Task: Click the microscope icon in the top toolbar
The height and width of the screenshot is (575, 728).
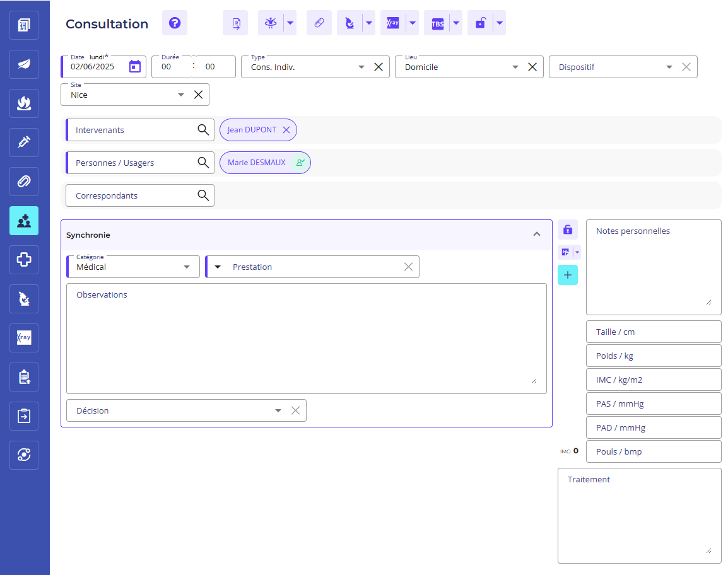Action: tap(349, 23)
